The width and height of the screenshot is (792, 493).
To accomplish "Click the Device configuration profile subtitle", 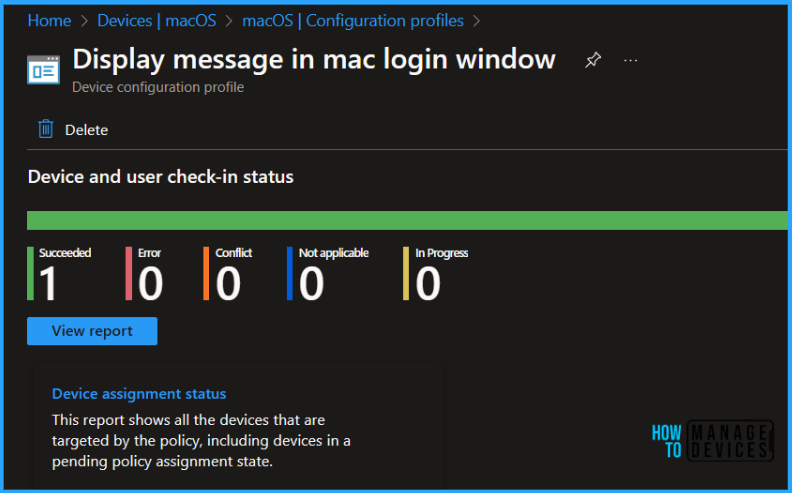I will tap(158, 87).
